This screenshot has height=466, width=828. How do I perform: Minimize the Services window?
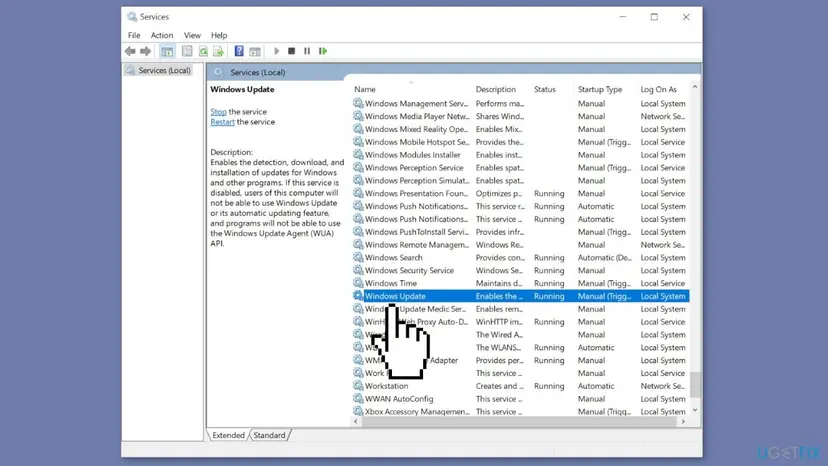click(x=623, y=17)
